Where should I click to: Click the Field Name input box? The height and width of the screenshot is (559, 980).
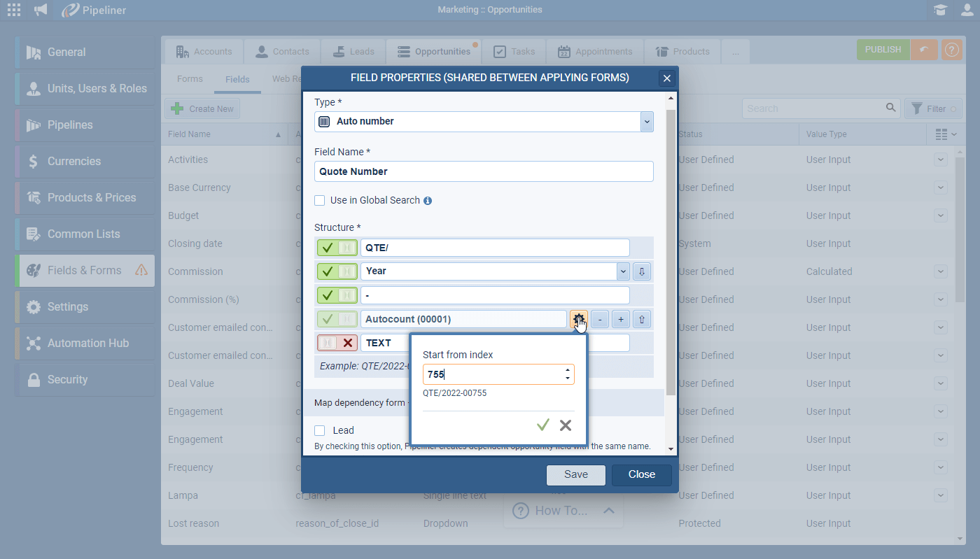[484, 171]
